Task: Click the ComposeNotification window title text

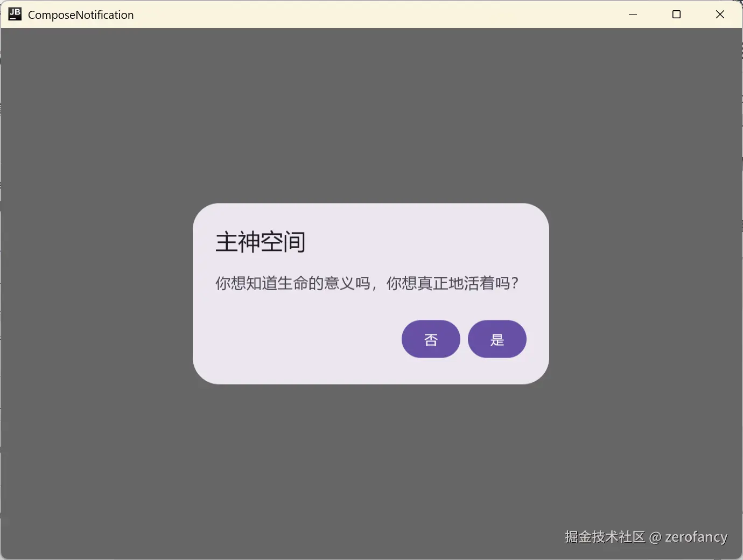Action: pos(81,15)
